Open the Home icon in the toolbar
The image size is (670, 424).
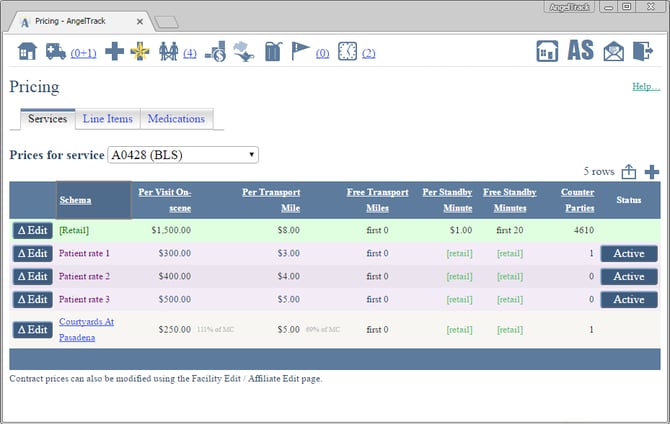coord(27,52)
